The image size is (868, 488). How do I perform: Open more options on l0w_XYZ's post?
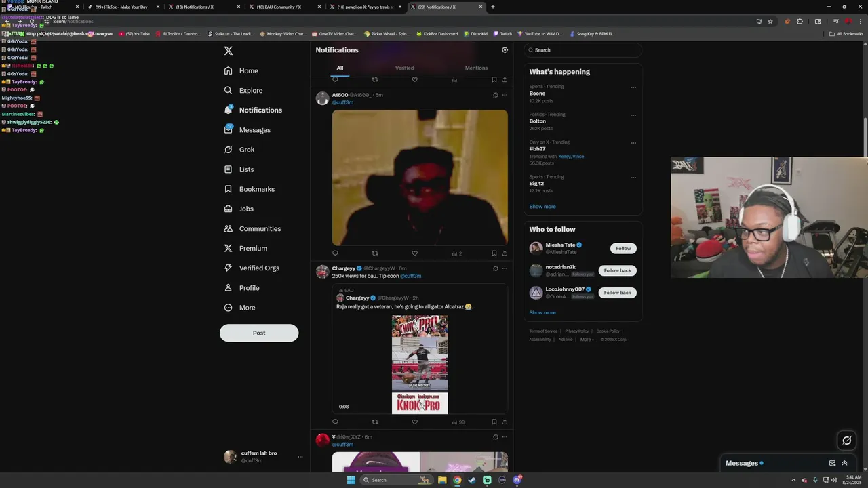pos(505,437)
